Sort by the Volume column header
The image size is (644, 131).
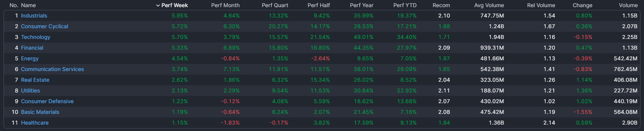click(628, 5)
